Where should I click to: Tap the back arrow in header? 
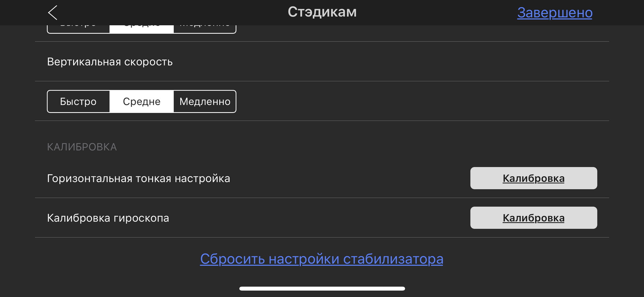click(53, 12)
